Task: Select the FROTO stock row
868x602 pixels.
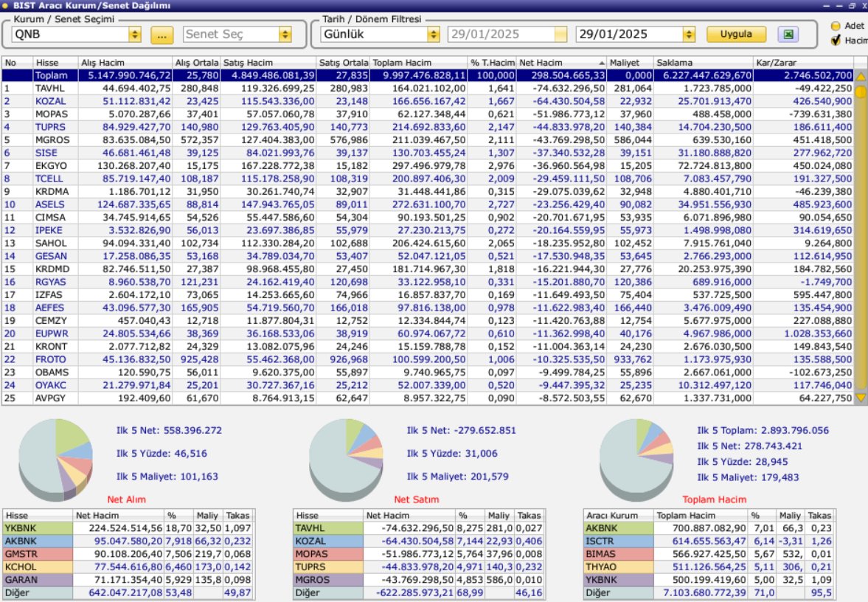Action: 427,359
